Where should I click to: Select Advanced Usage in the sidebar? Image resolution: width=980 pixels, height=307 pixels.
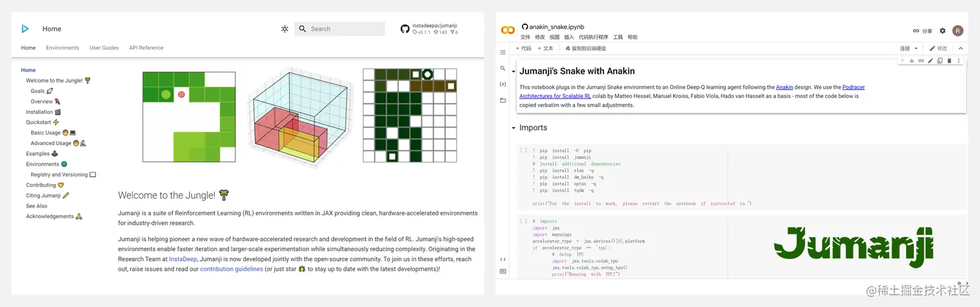click(58, 143)
